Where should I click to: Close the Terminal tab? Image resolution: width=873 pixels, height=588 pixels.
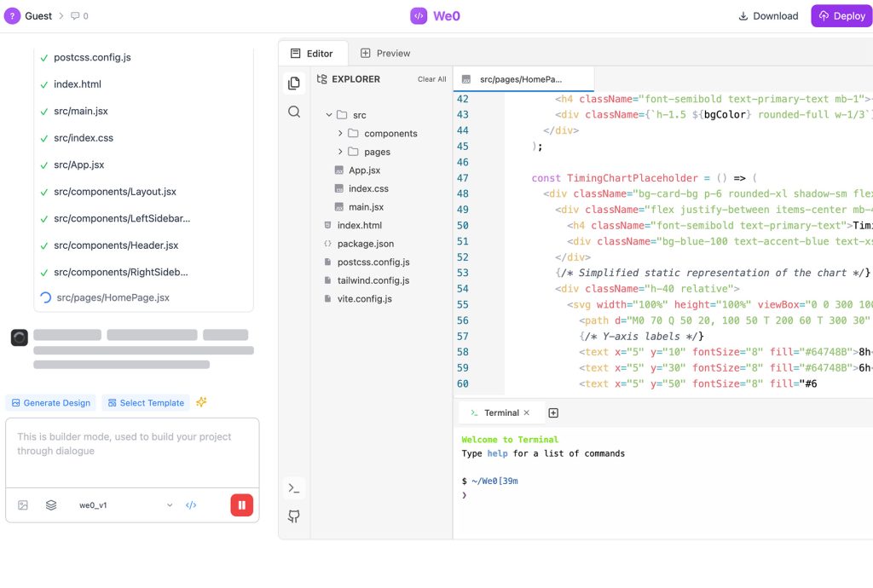coord(527,412)
